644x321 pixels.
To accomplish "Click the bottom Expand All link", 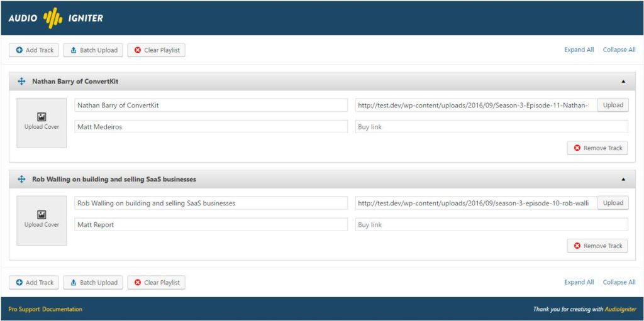I will coord(579,282).
